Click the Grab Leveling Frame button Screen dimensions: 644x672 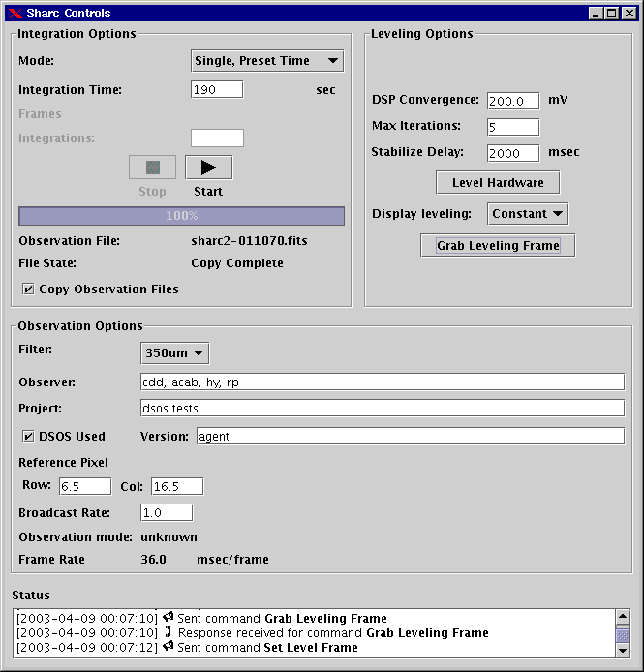coord(498,246)
